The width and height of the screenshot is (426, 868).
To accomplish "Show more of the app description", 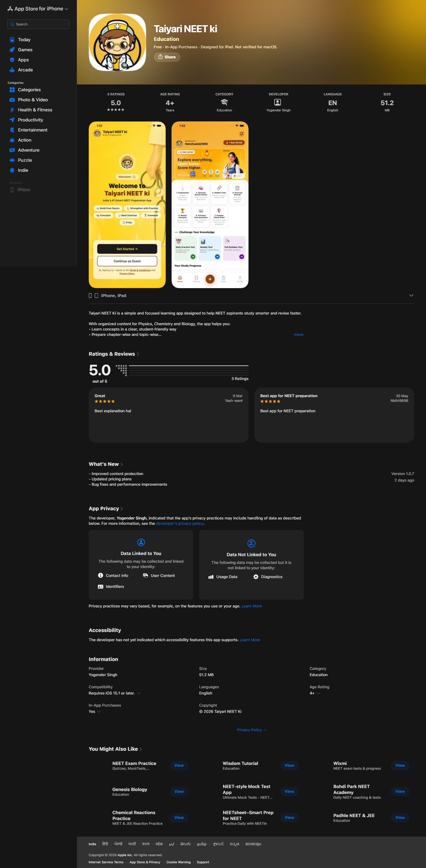I will click(299, 335).
